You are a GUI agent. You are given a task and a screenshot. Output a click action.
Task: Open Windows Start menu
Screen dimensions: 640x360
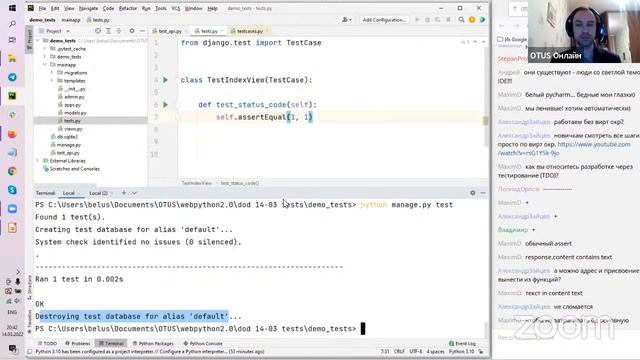(x=12, y=8)
